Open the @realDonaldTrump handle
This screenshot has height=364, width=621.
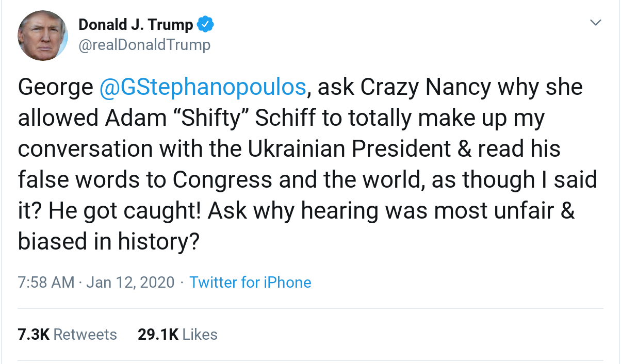[144, 45]
